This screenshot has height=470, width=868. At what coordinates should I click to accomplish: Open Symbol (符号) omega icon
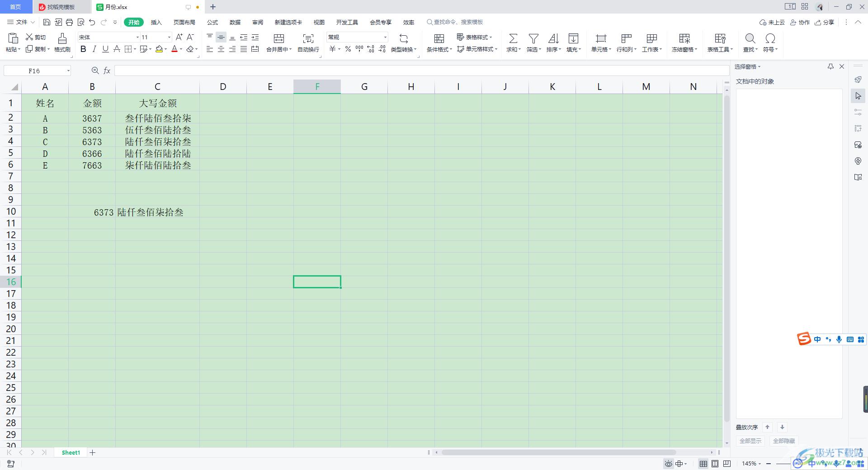770,42
